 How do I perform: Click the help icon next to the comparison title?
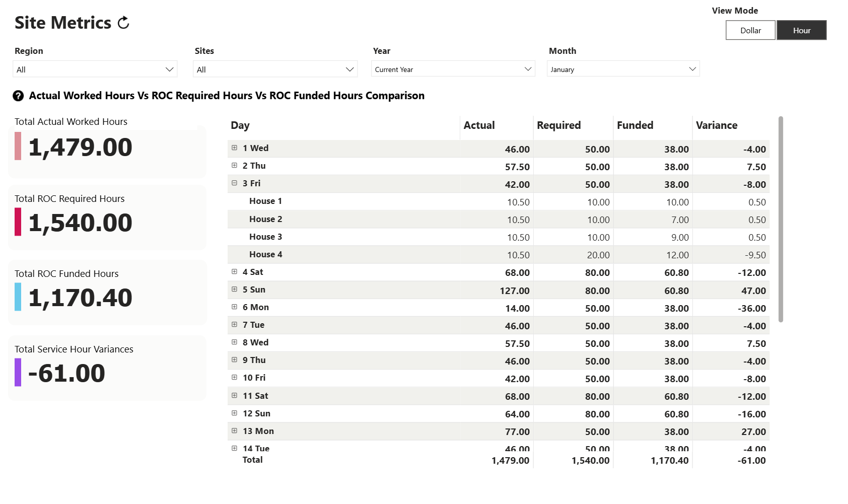pyautogui.click(x=19, y=95)
